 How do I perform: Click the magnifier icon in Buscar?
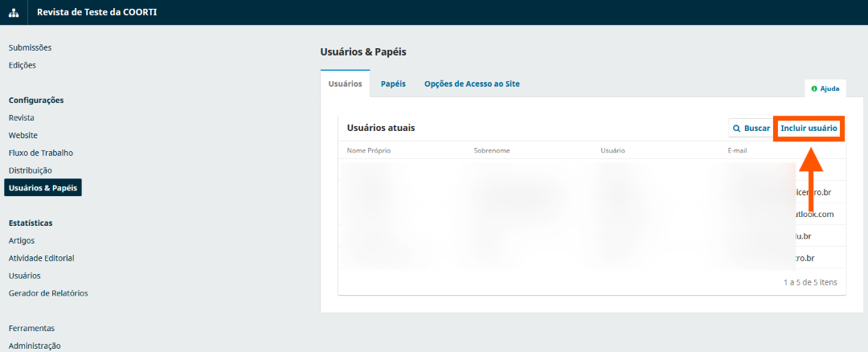click(736, 128)
